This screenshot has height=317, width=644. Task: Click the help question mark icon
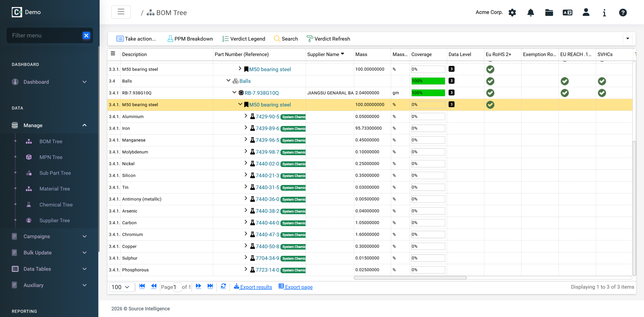pos(623,13)
